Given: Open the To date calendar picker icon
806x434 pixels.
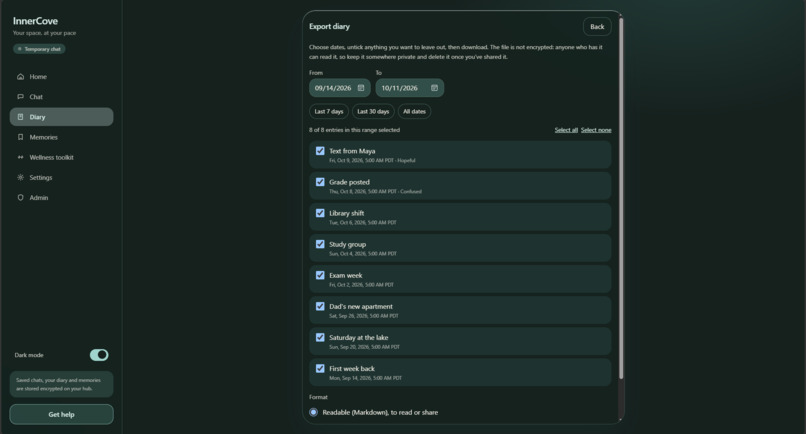Looking at the screenshot, I should pyautogui.click(x=434, y=88).
